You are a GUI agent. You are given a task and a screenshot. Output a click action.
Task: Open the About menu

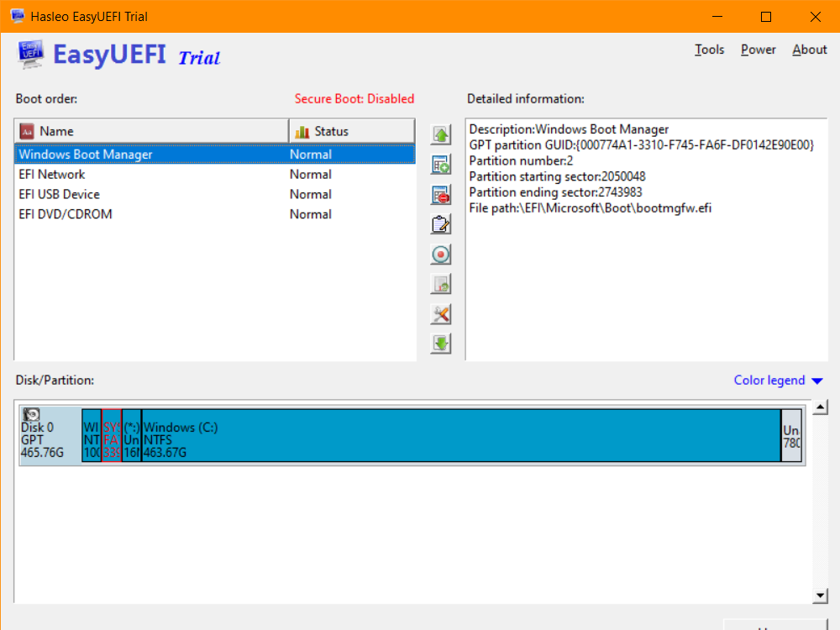point(809,50)
